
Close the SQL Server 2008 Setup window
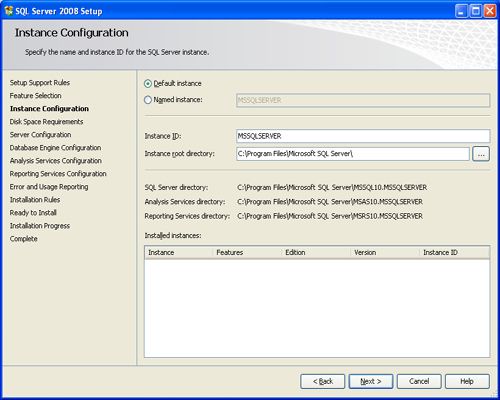point(490,11)
